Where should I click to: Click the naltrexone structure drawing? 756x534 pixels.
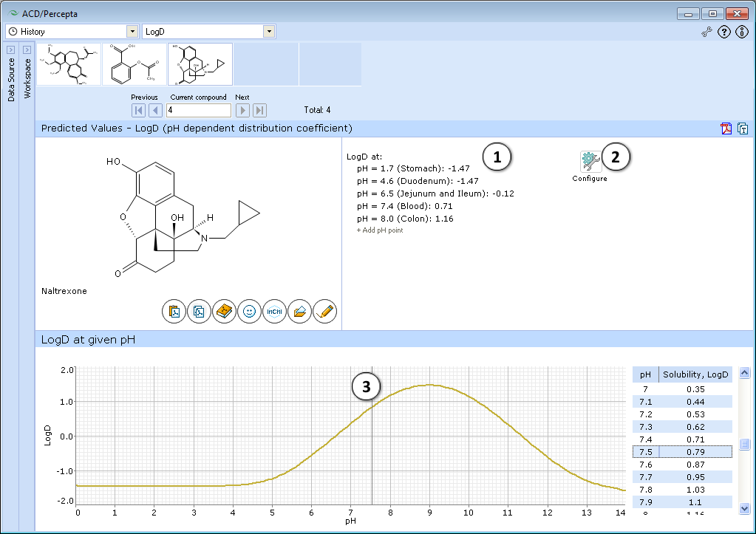(183, 217)
